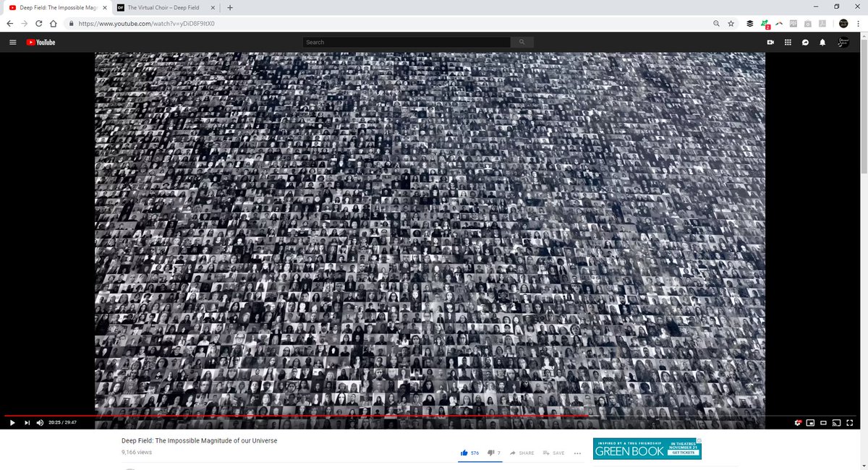Open YouTube messages share icon
868x470 pixels.
(x=805, y=42)
